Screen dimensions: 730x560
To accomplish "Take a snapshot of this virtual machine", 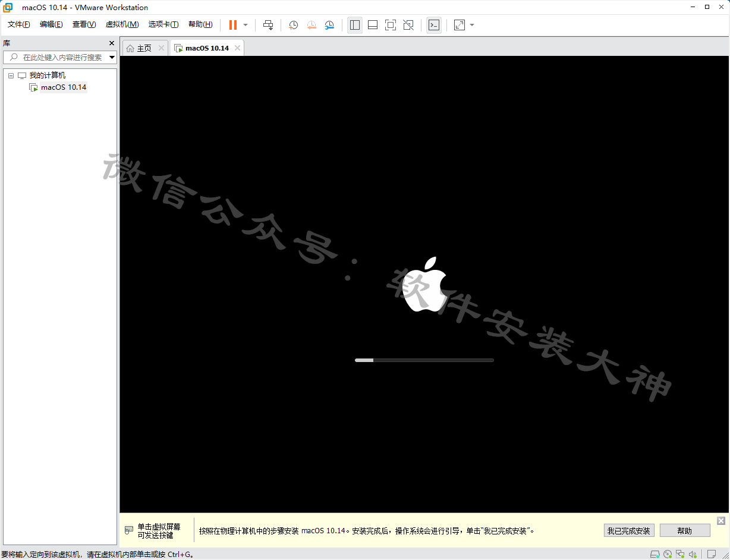I will point(293,25).
